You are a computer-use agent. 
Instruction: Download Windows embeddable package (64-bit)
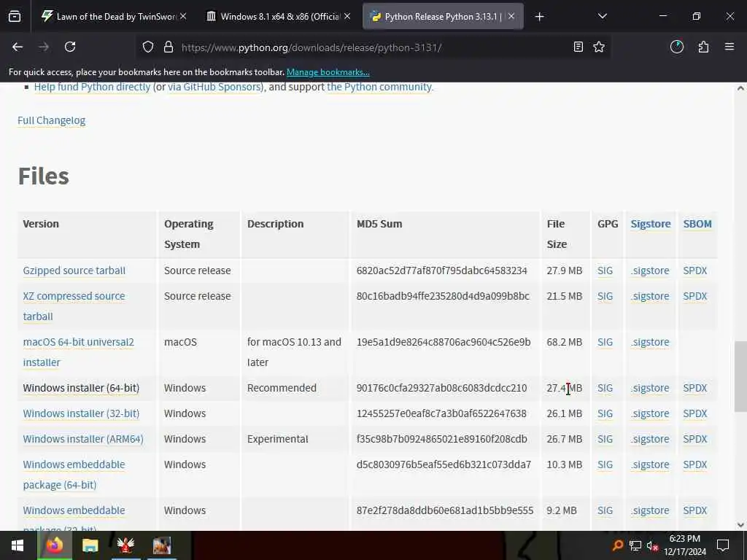tap(74, 475)
